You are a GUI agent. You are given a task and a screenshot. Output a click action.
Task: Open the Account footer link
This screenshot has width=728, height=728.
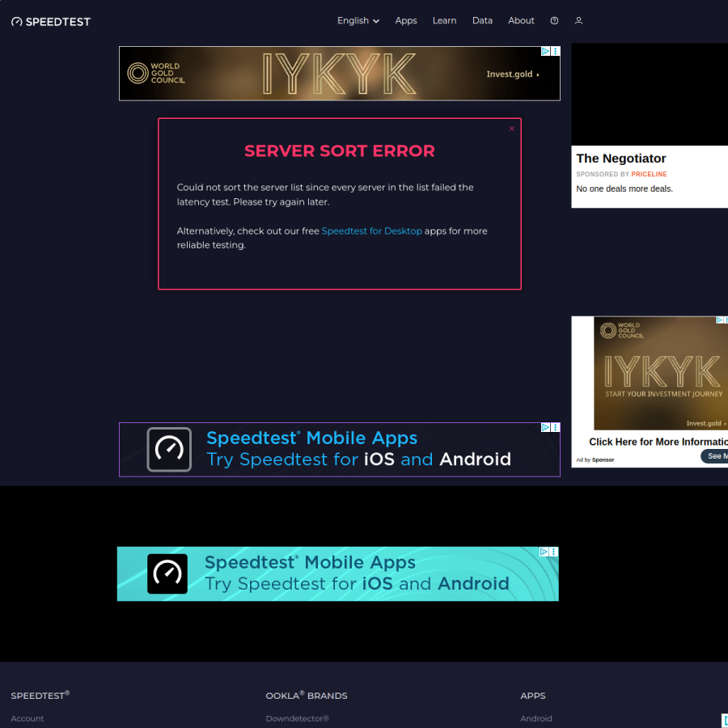(28, 718)
